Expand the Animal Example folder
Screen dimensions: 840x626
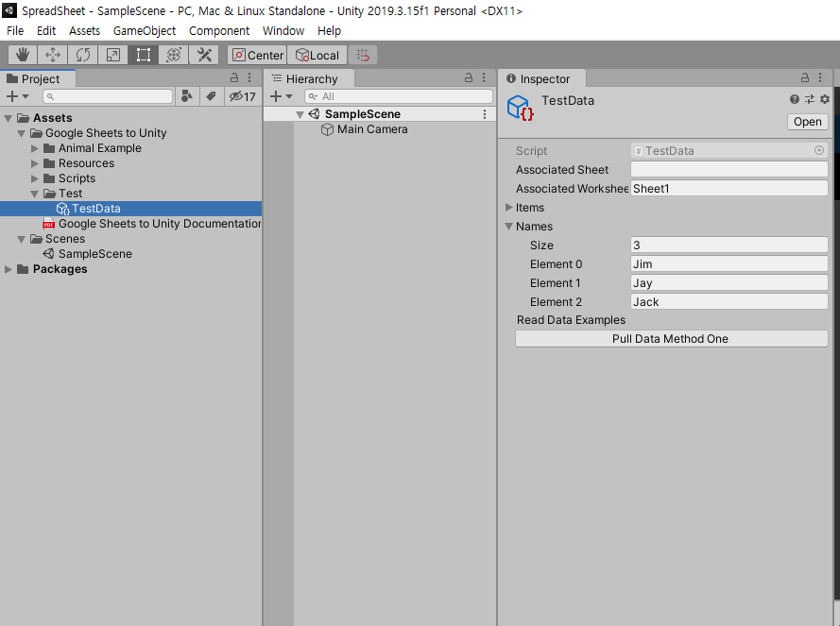pos(35,148)
